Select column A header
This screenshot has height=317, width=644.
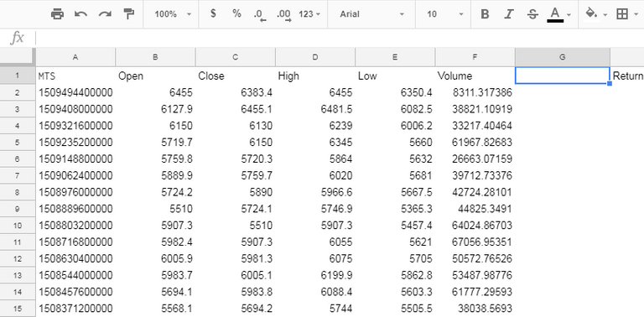tap(75, 57)
